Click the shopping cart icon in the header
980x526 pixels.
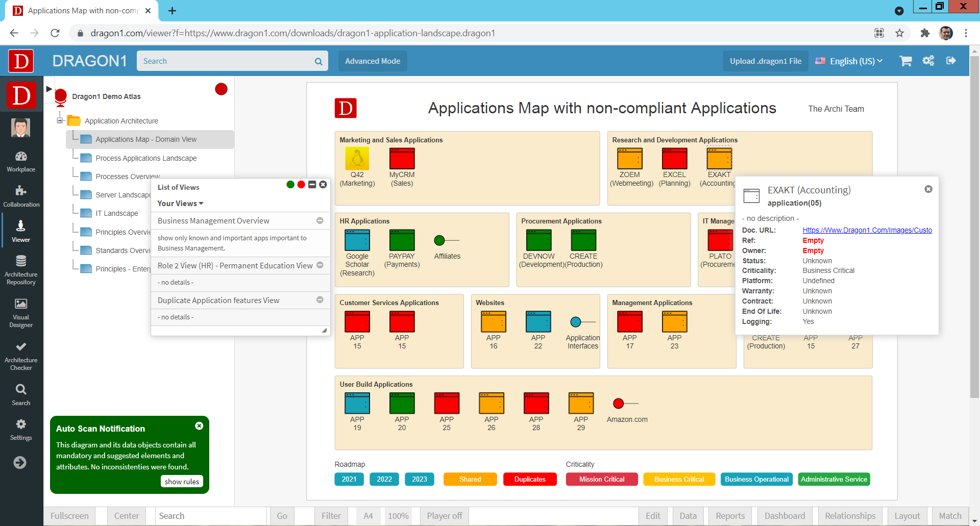905,61
